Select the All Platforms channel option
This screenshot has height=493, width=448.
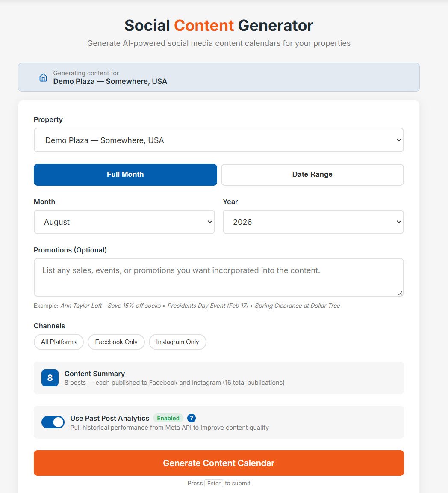point(59,342)
